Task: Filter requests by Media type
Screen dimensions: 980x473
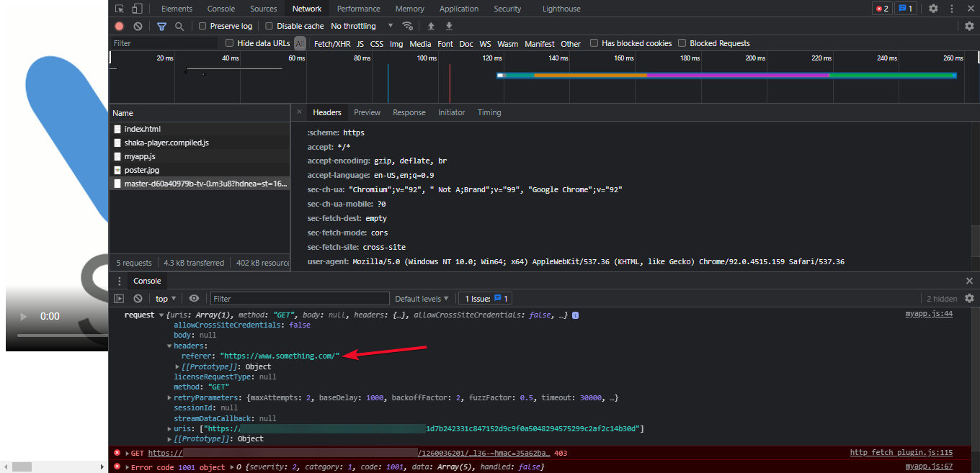Action: point(420,44)
